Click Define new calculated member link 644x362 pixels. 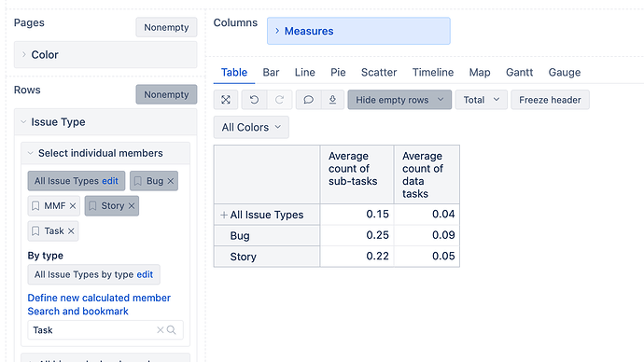99,298
